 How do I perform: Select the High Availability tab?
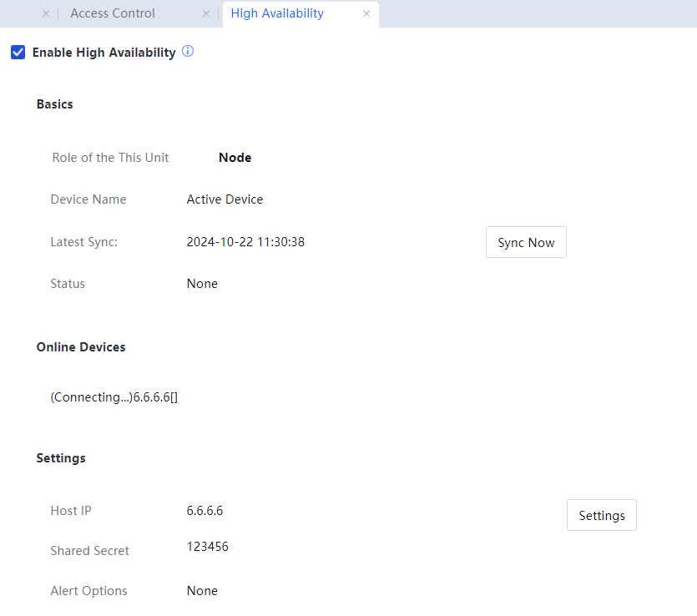(277, 13)
